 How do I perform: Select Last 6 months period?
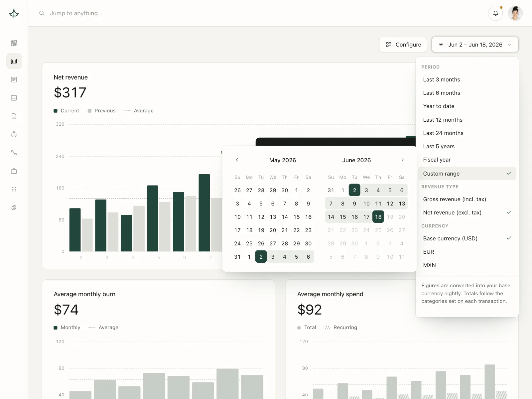click(x=467, y=93)
